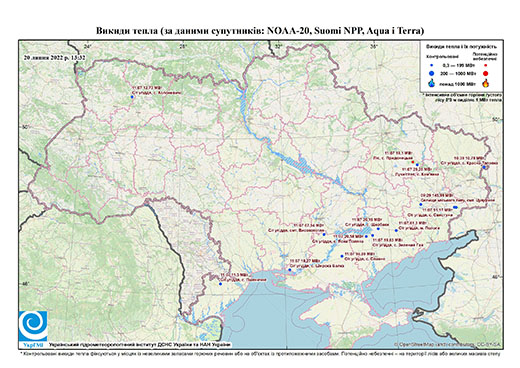Viewport: 520px width, 368px height.
Task: Select the double blue marker near Donetsk
Action: point(456,207)
